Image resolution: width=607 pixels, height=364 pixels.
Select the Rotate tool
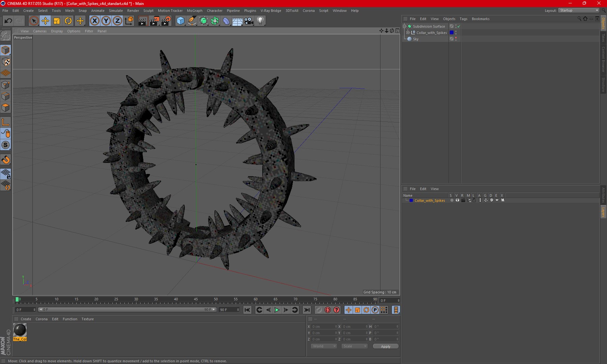pos(68,21)
